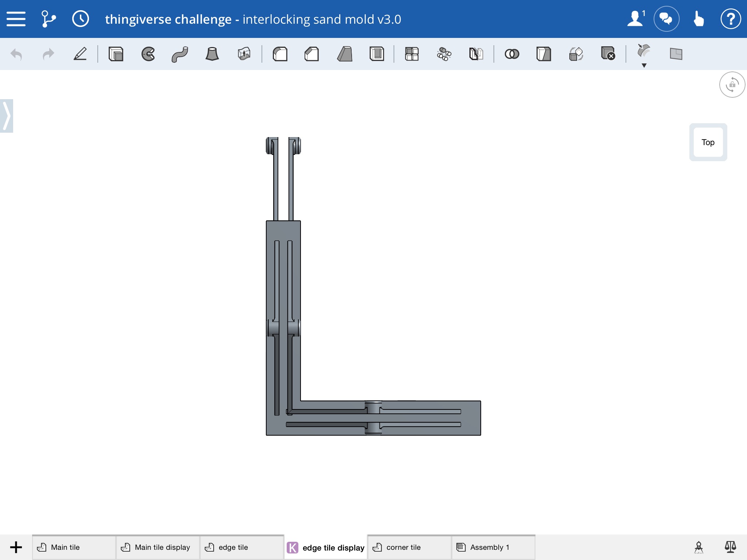This screenshot has width=747, height=560.
Task: Tap the touch gestures hand icon
Action: [x=698, y=19]
